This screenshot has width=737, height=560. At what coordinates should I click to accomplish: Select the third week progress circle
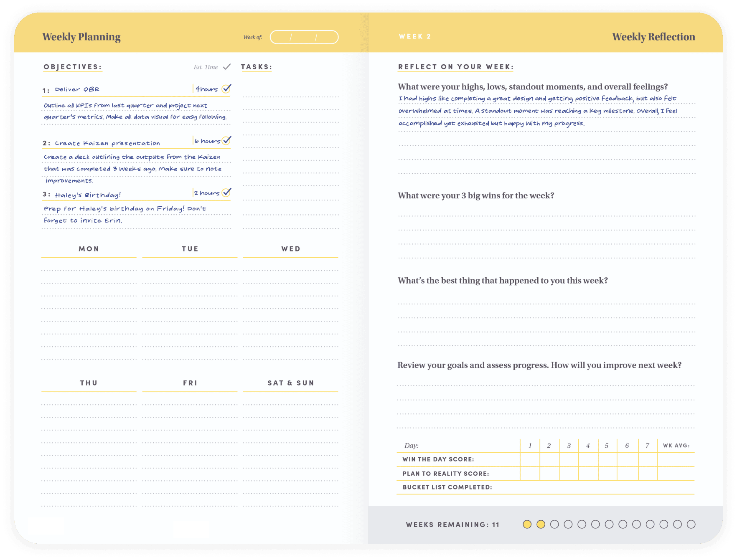pyautogui.click(x=554, y=525)
